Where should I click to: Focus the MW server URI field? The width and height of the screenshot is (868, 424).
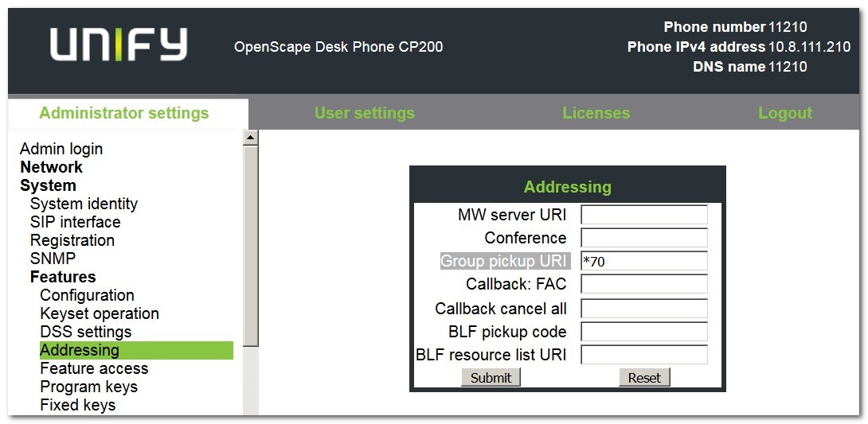[x=643, y=215]
